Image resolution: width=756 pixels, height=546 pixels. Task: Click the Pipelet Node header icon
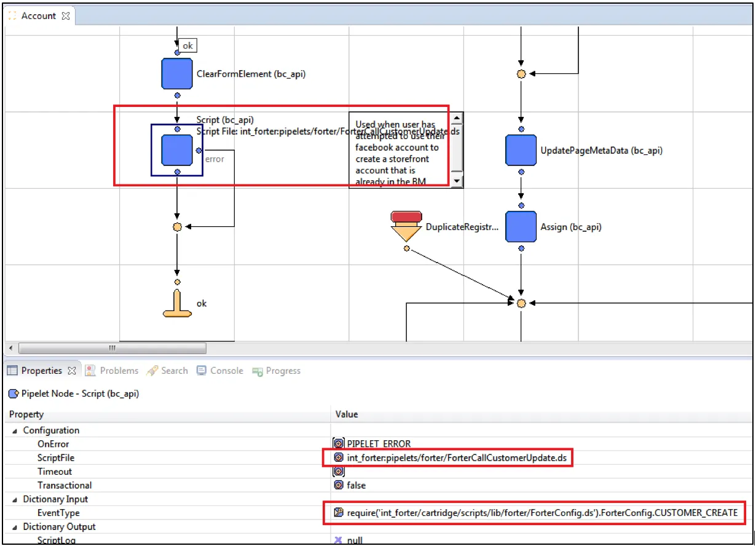13,394
